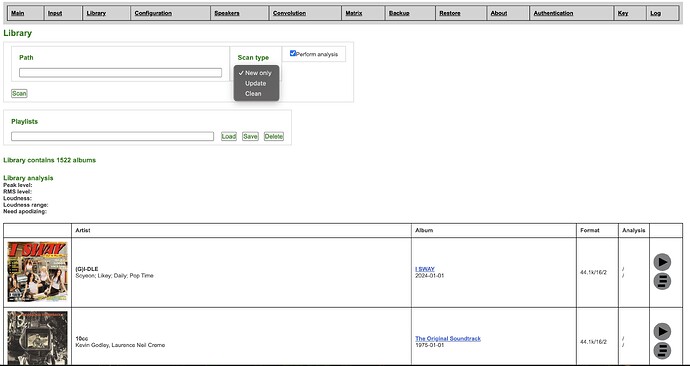The height and width of the screenshot is (366, 690).
Task: Focus the Playlists name field
Action: point(112,136)
